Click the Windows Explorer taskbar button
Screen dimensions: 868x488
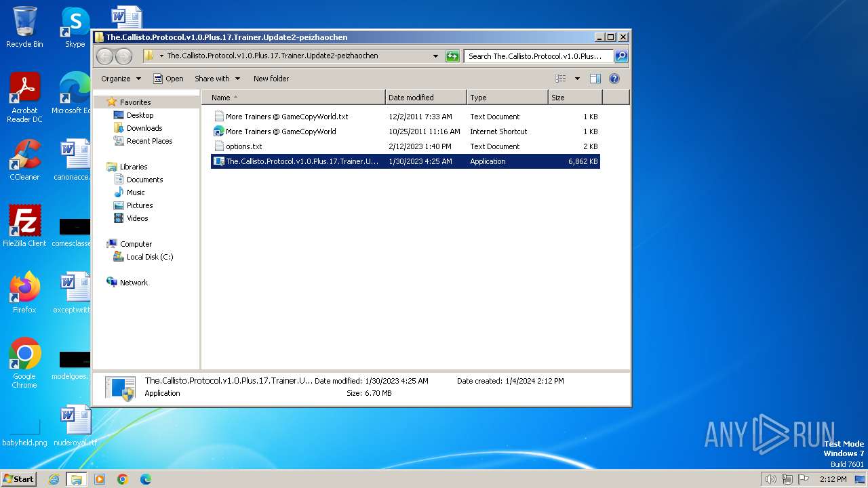point(76,479)
